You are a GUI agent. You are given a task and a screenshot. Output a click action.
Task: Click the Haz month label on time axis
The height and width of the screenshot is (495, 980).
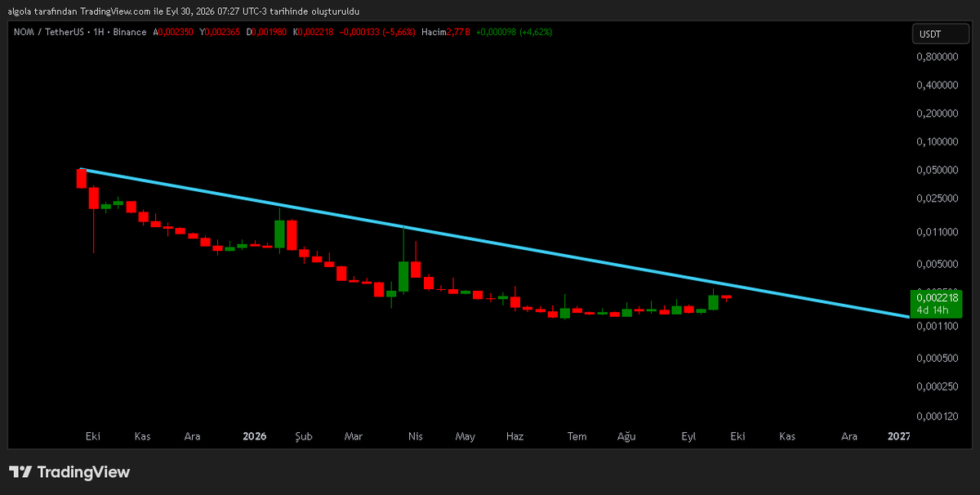[x=514, y=436]
